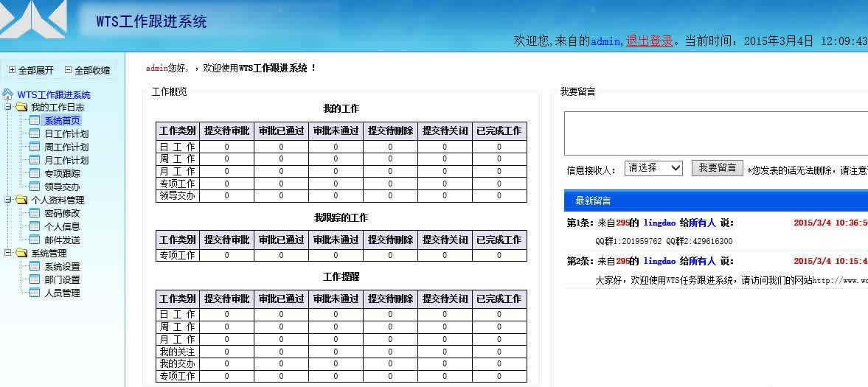
Task: Click the 最新留言 header bar
Action: coord(716,201)
